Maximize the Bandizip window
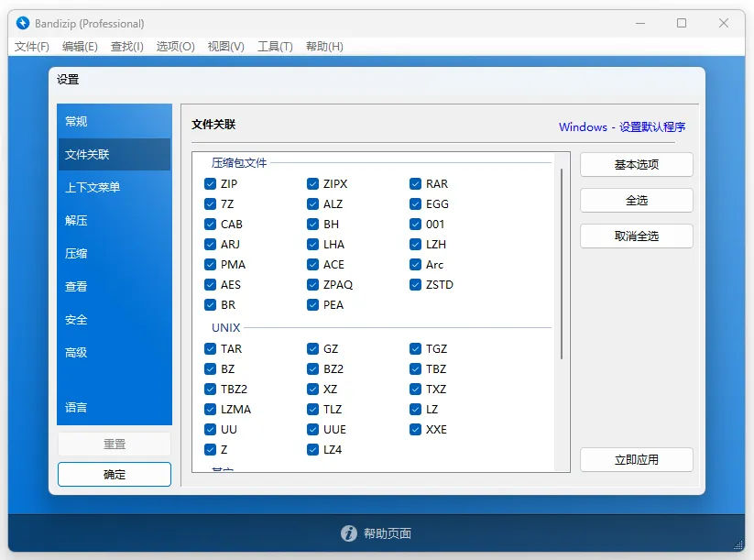The image size is (754, 560). (x=682, y=23)
